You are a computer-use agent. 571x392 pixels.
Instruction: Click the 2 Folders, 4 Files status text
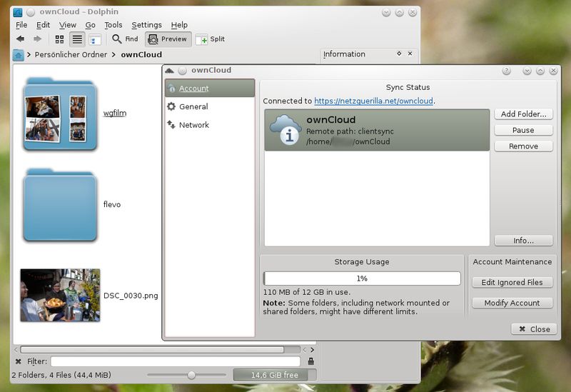coord(61,375)
